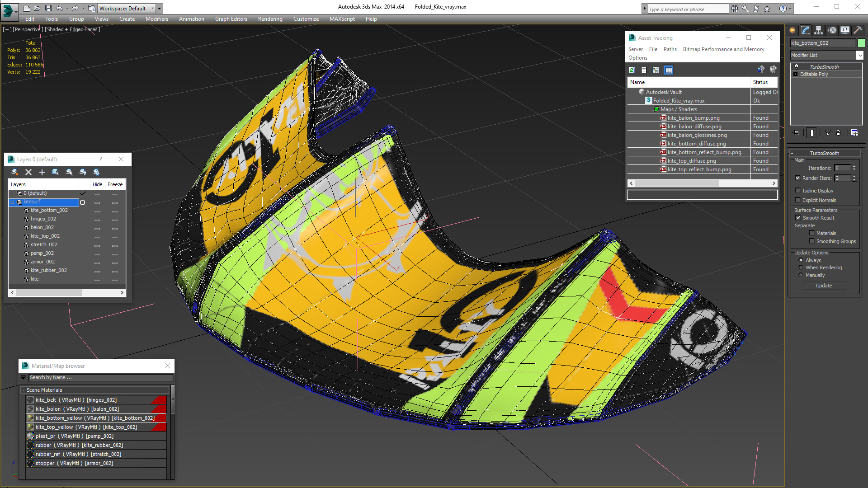Open the Utilities hammer panel icon
This screenshot has width=868, height=488.
(858, 30)
